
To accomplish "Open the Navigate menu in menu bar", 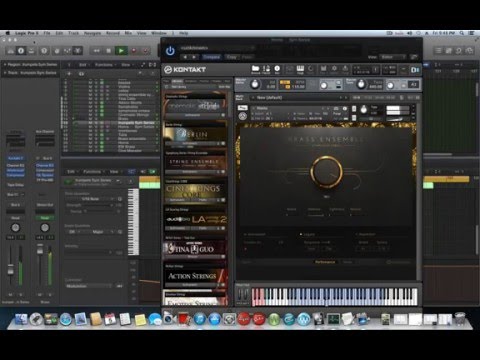I will pyautogui.click(x=92, y=33).
